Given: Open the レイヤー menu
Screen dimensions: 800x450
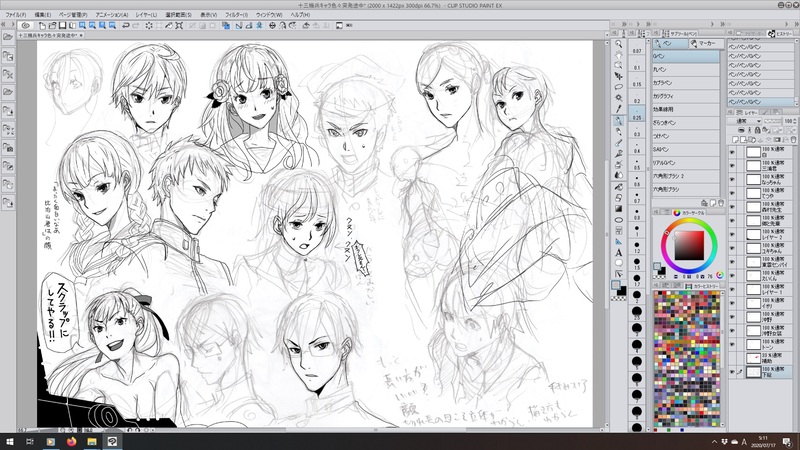Looking at the screenshot, I should coord(146,15).
